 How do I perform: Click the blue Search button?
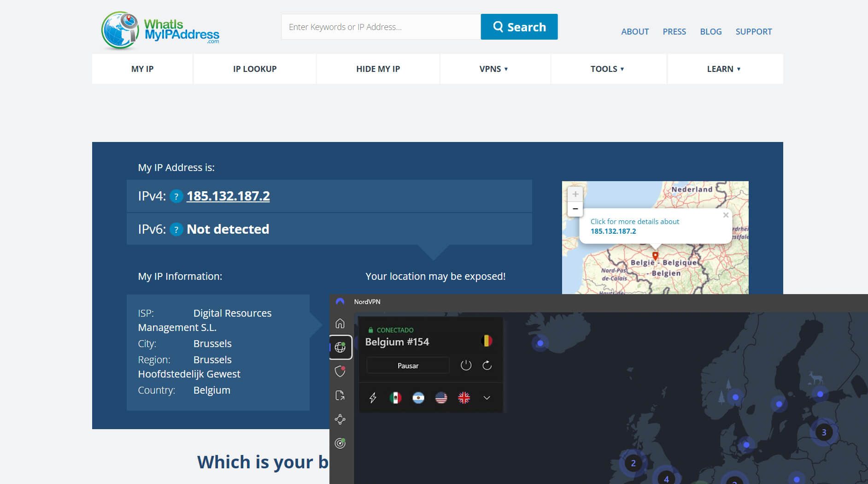click(519, 27)
